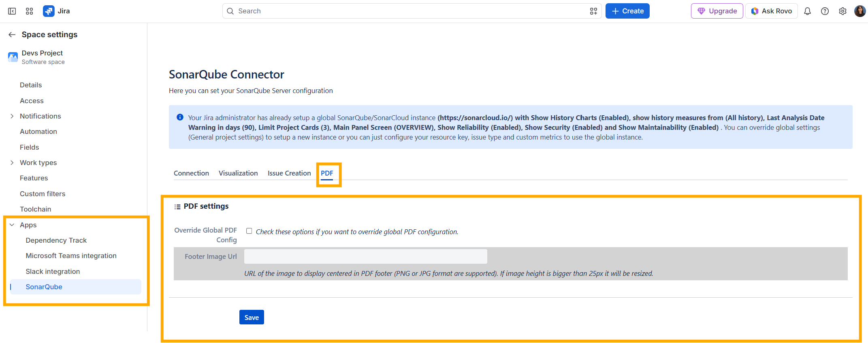Open Automation settings

pos(38,131)
